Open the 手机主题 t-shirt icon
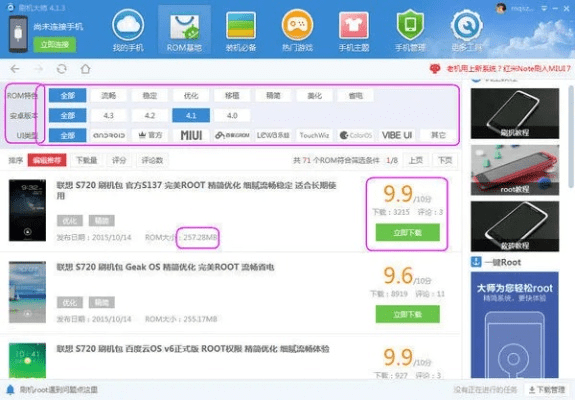Screen dimensions: 575x400 [x=354, y=25]
